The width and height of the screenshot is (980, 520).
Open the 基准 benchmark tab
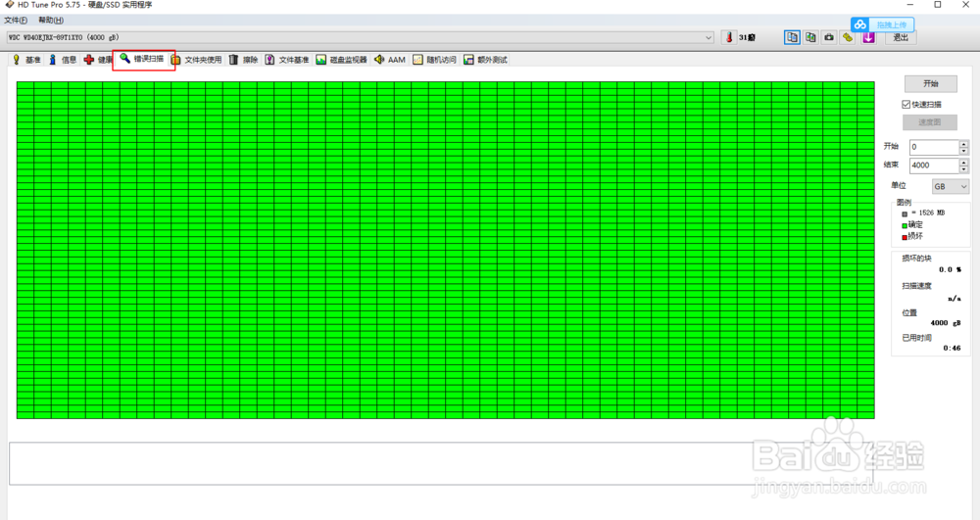click(x=26, y=60)
